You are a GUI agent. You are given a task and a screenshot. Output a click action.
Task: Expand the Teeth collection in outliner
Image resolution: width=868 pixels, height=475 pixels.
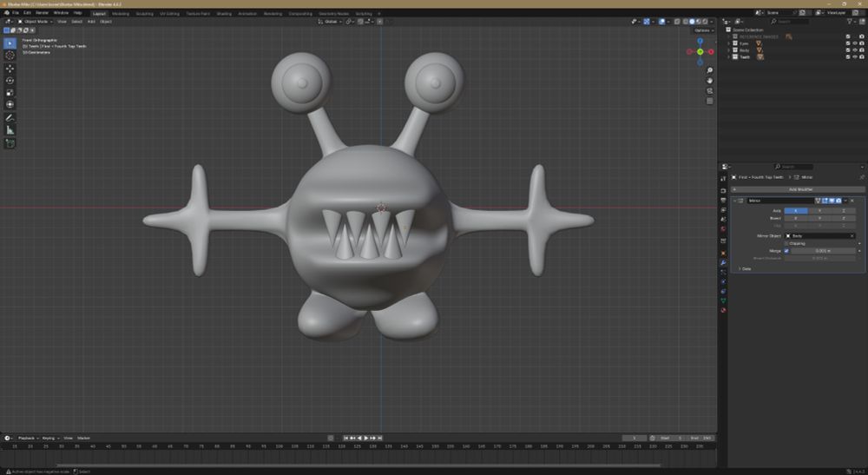[x=728, y=57]
